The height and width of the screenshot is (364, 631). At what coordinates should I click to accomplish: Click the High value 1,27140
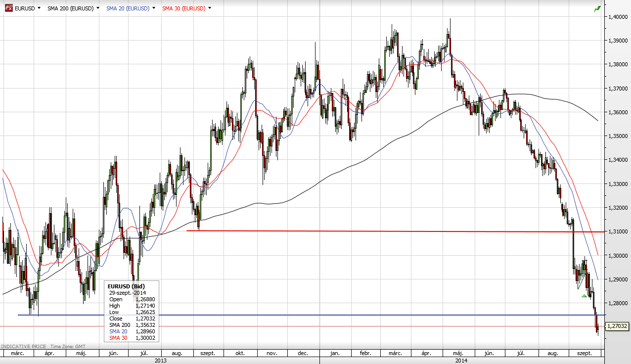click(145, 306)
